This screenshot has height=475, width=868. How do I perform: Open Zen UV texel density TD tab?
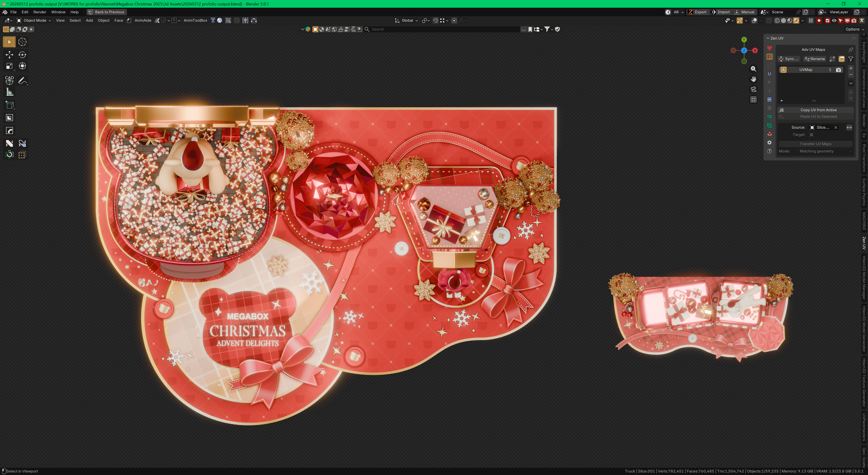[769, 117]
